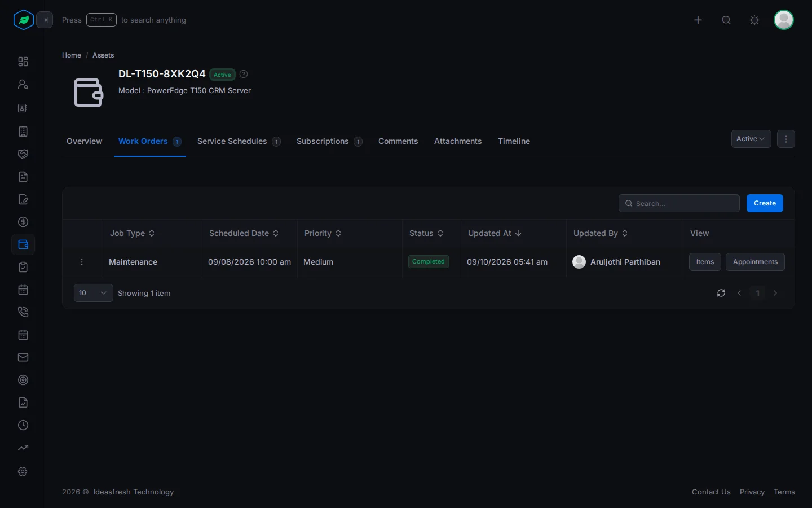
Task: Open the page size dropdown showing 10
Action: (x=94, y=293)
